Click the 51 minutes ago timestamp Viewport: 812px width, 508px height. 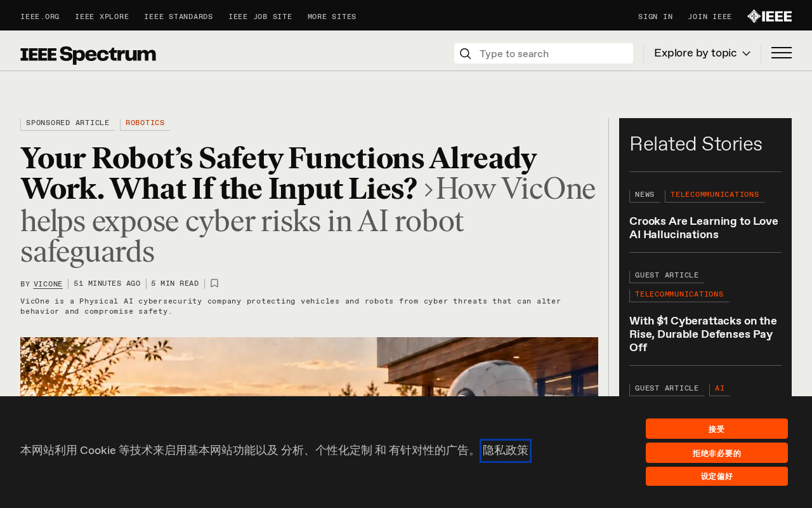tap(107, 284)
